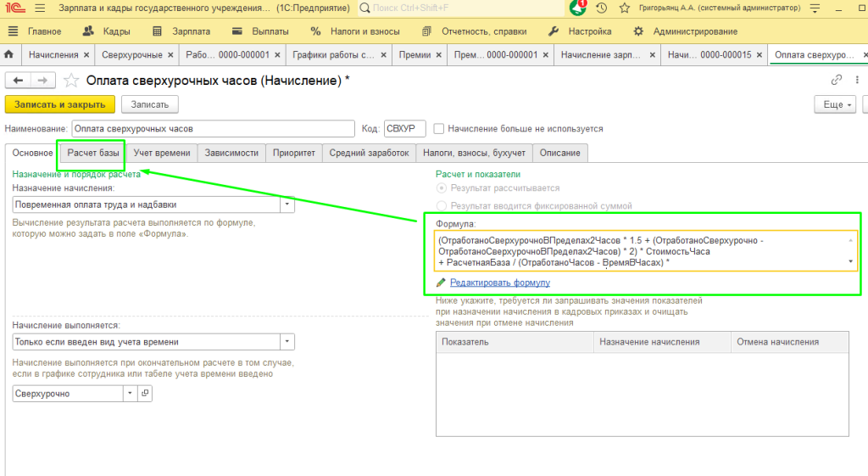Click the Код field СВХУР
The height and width of the screenshot is (476, 868).
point(404,129)
